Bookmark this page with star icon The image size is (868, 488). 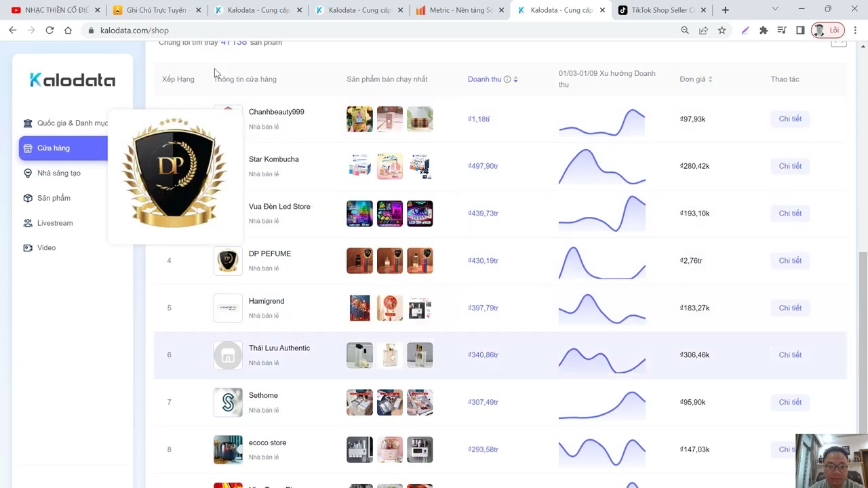tap(722, 30)
